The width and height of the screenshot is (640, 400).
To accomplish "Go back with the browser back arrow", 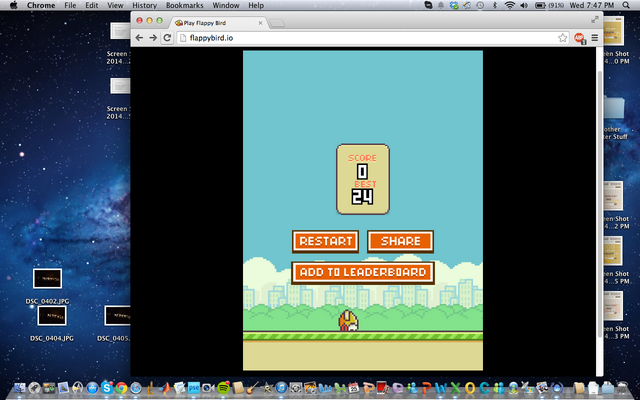I will tap(139, 38).
